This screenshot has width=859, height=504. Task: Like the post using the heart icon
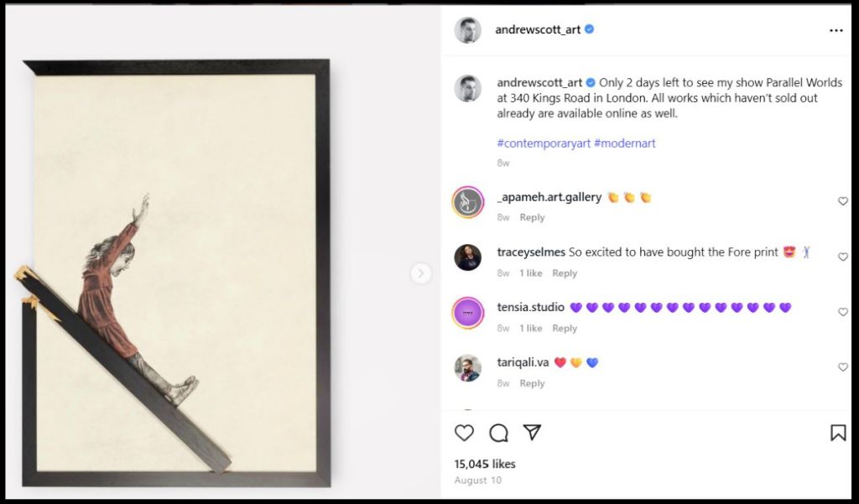click(464, 433)
